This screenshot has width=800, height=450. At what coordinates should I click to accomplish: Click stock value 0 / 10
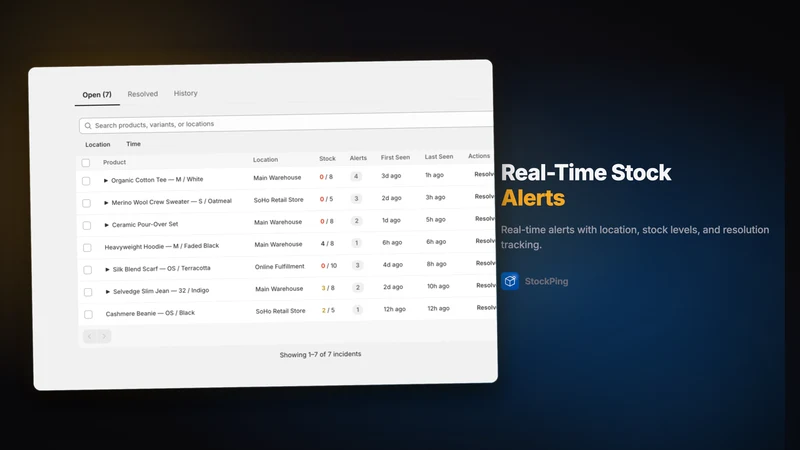329,266
